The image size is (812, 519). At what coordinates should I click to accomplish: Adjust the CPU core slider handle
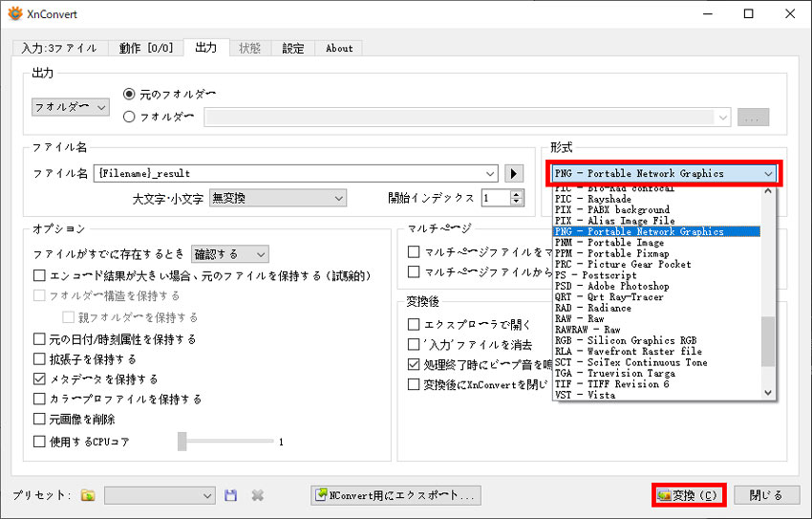[x=182, y=442]
